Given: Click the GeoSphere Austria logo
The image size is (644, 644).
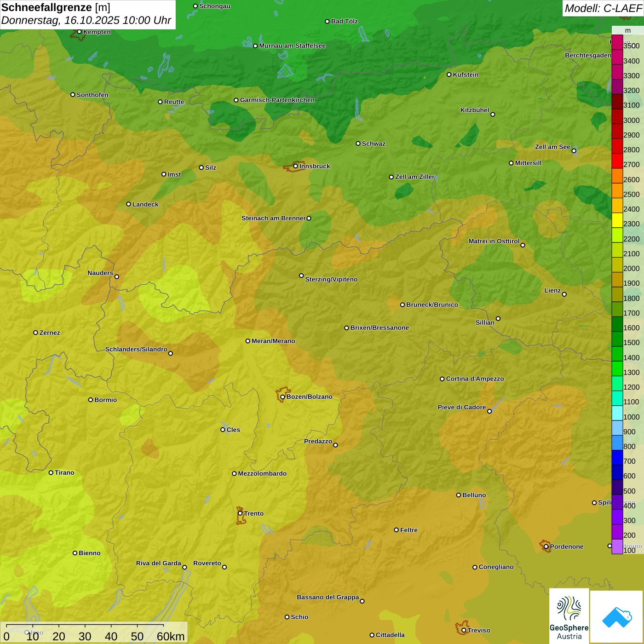Looking at the screenshot, I should coord(569,616).
